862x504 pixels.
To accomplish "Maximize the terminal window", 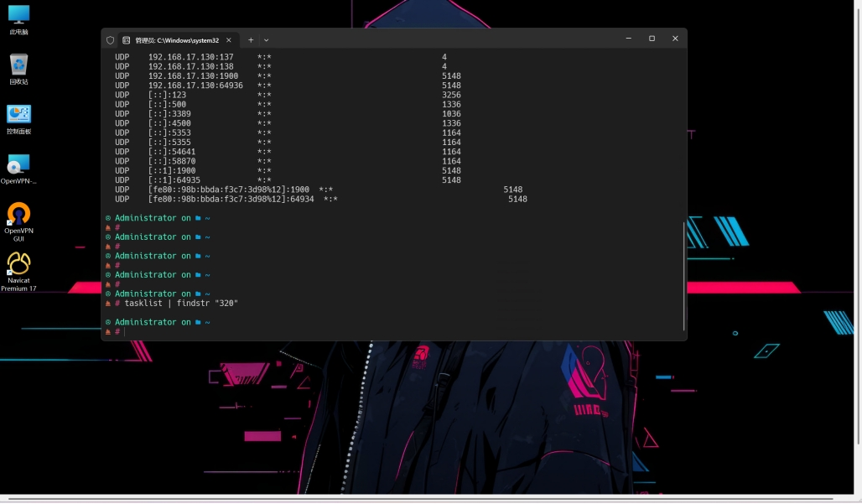I will click(652, 39).
